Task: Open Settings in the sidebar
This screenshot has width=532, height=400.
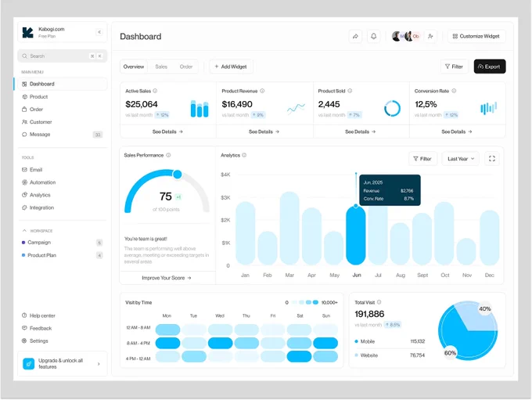Action: pos(35,341)
